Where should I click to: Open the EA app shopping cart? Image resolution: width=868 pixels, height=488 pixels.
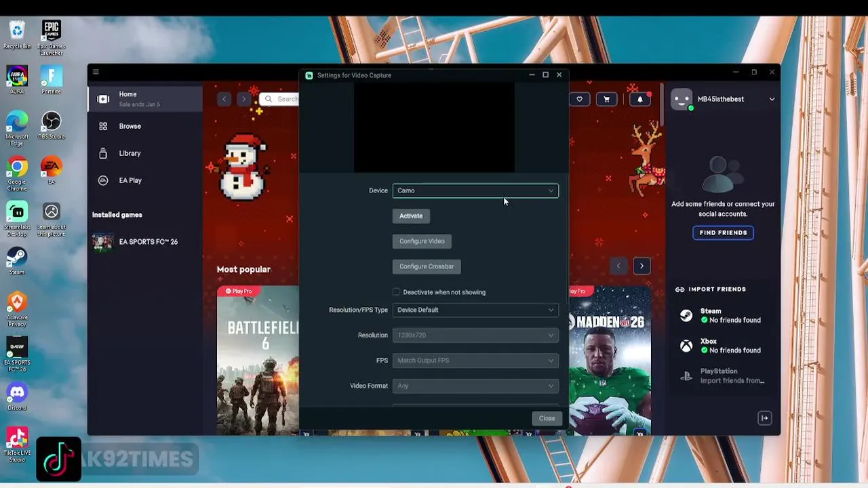(606, 99)
